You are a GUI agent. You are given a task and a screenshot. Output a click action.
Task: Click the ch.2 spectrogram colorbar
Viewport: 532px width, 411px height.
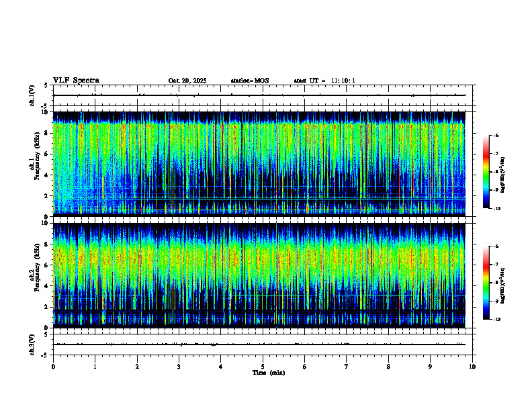tap(486, 283)
